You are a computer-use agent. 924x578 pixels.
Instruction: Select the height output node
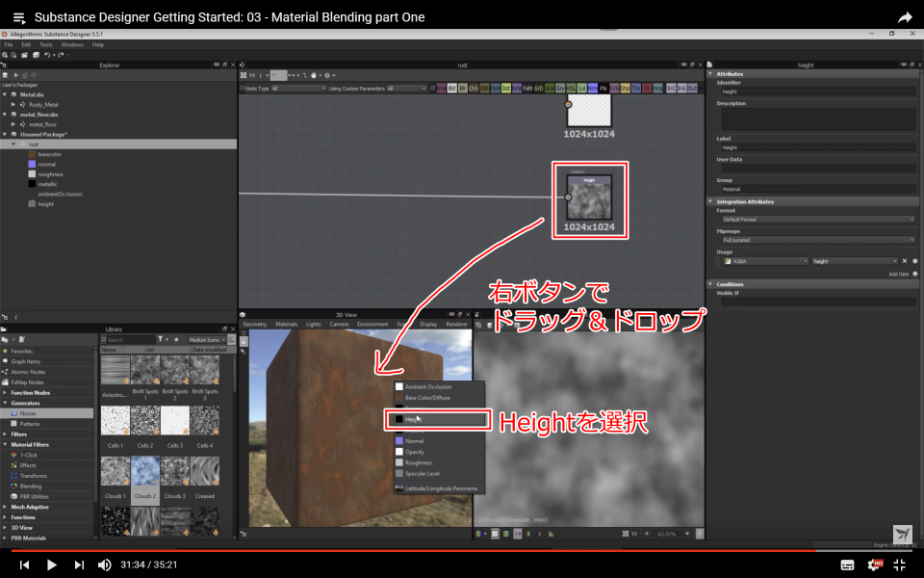pyautogui.click(x=589, y=197)
